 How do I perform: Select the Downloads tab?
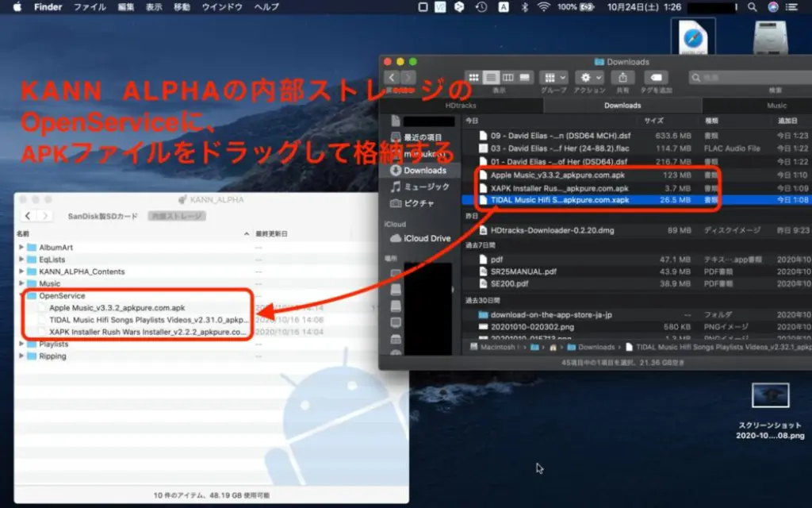pyautogui.click(x=622, y=106)
